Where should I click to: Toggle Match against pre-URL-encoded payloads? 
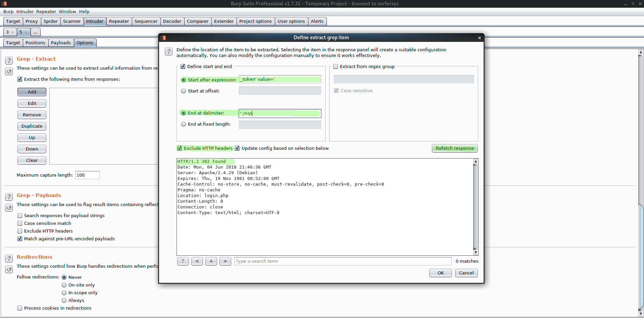[x=20, y=239]
